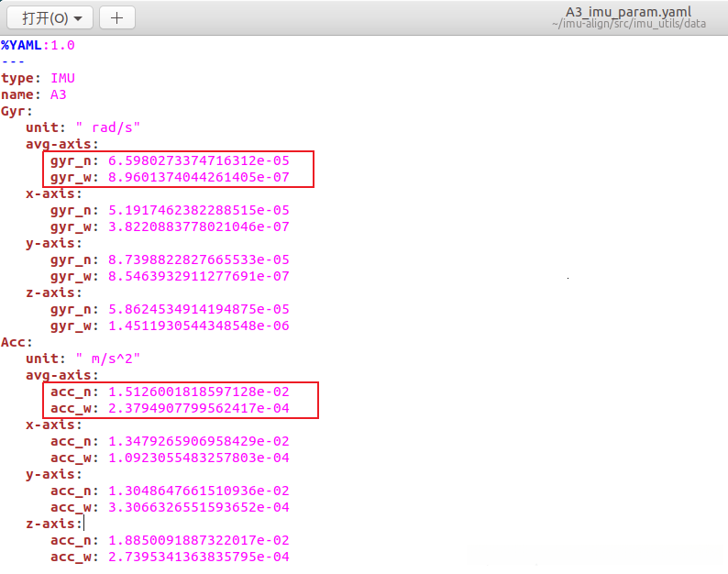
Task: Select acc_w value 2.7395341363835795e-04
Action: pos(199,557)
